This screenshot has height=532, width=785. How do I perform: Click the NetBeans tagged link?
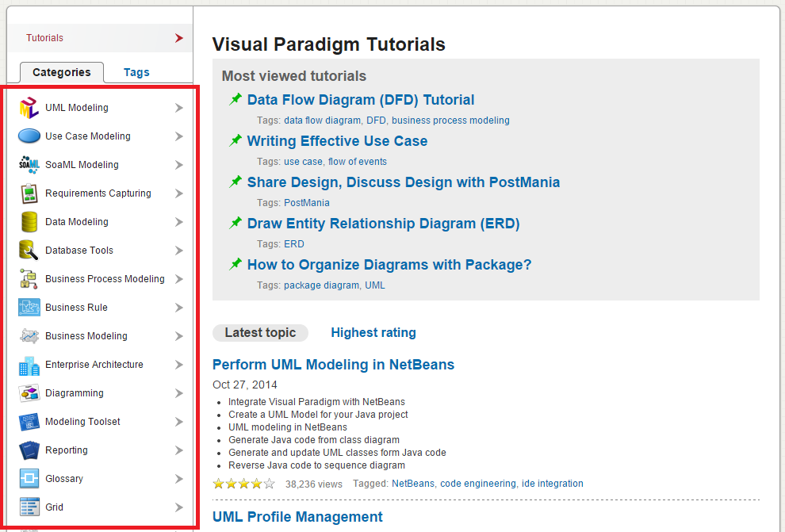413,484
